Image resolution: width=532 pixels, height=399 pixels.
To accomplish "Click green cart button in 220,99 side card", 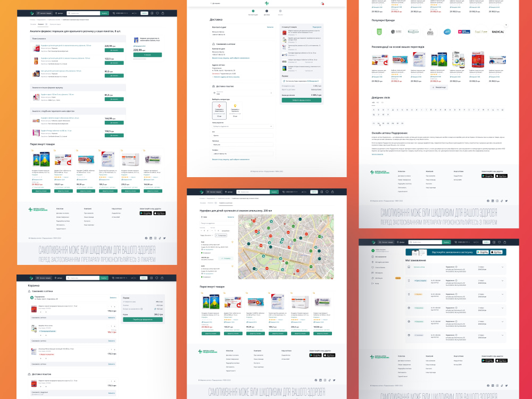I will (147, 55).
